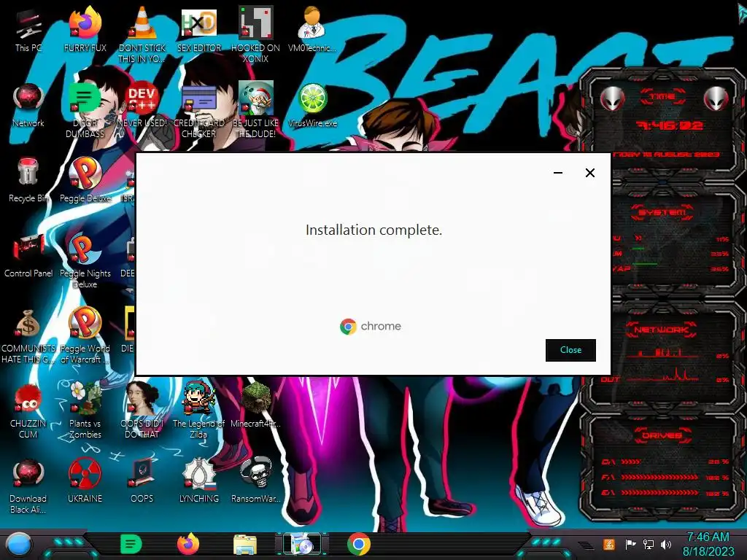Click the right alien head on gadget
Viewport: 747px width, 560px height.
[716, 99]
